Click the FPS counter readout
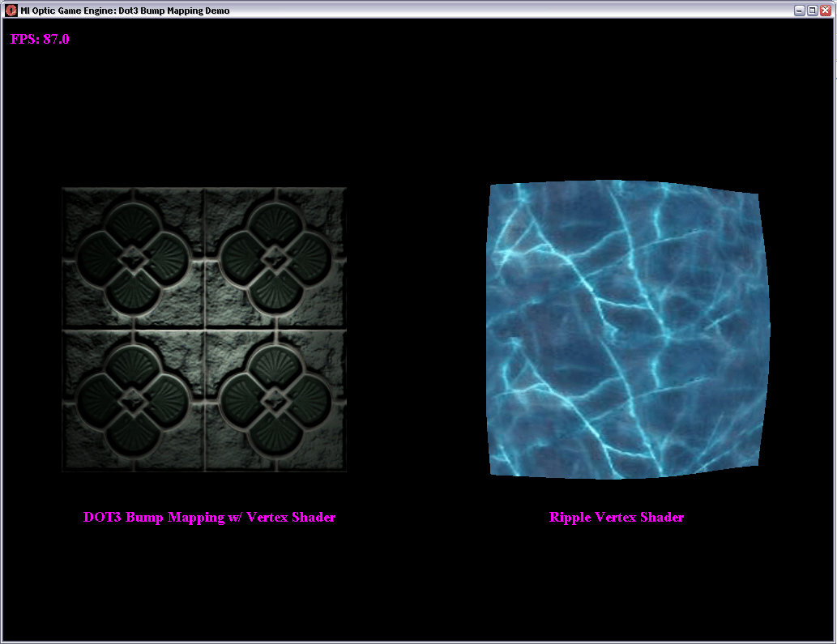 pos(40,39)
